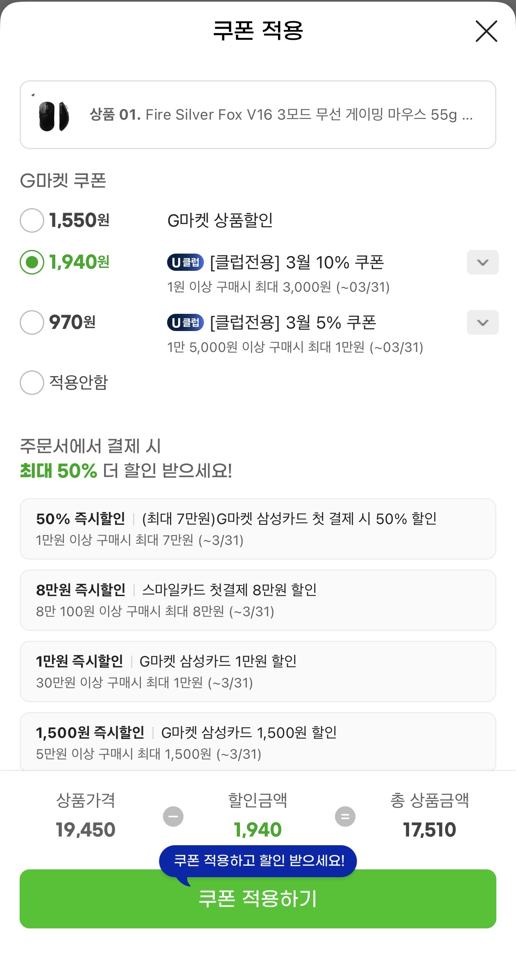
Task: Close the coupon apply dialog
Action: [x=486, y=31]
